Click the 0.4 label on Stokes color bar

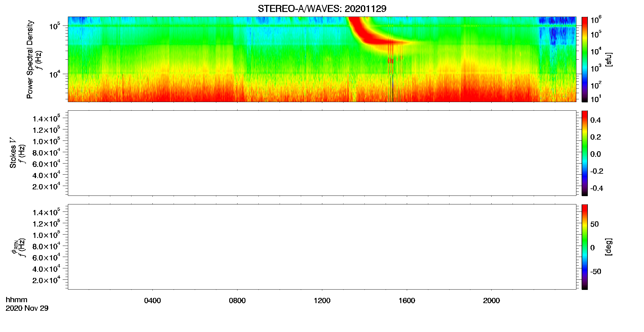[595, 120]
